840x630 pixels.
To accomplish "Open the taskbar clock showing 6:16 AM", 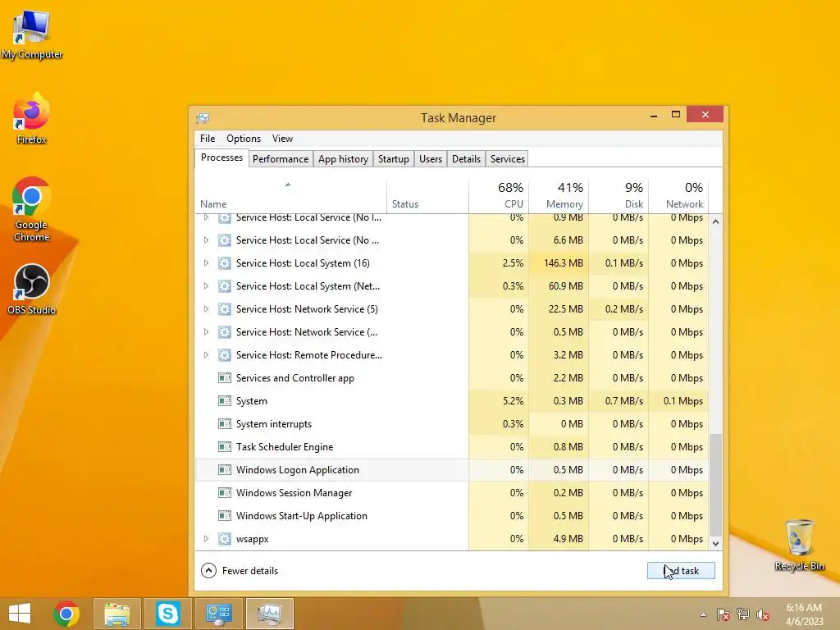I will [x=804, y=614].
